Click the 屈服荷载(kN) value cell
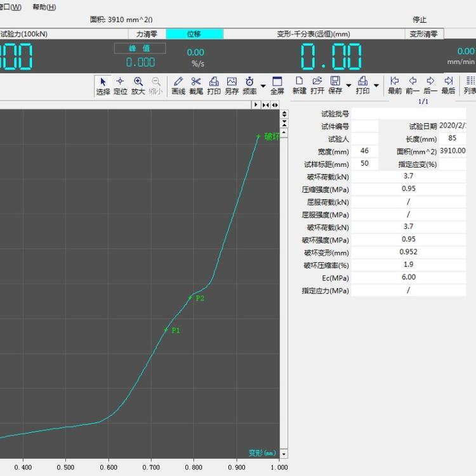The image size is (476, 476). click(x=409, y=202)
